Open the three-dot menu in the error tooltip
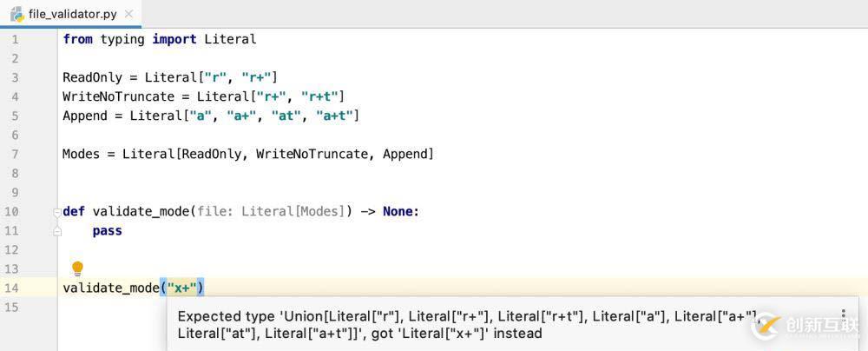The width and height of the screenshot is (868, 351). pyautogui.click(x=842, y=316)
